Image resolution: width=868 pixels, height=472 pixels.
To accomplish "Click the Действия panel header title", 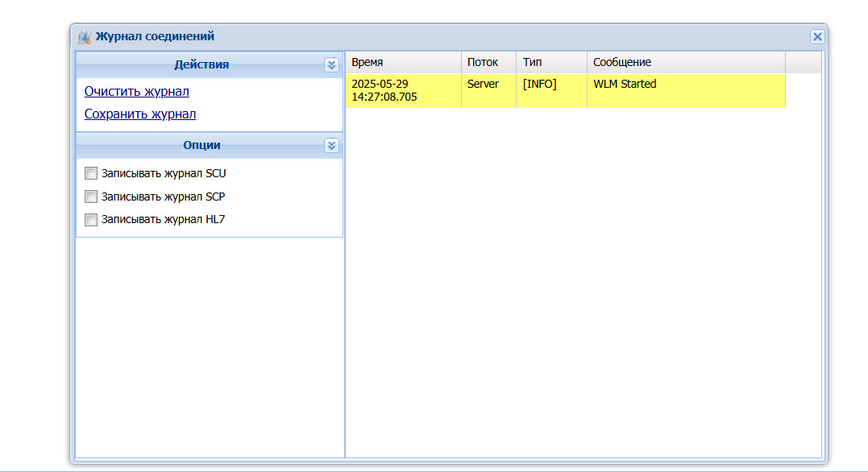I will (x=201, y=64).
